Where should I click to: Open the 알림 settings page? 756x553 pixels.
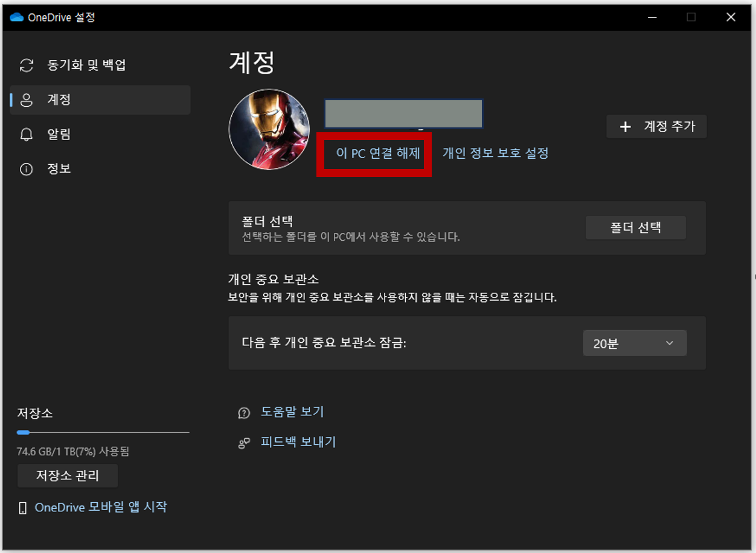[x=100, y=134]
